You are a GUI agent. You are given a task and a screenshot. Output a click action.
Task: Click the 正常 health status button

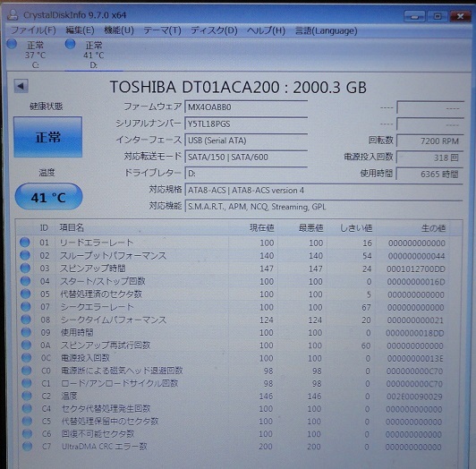pos(48,137)
